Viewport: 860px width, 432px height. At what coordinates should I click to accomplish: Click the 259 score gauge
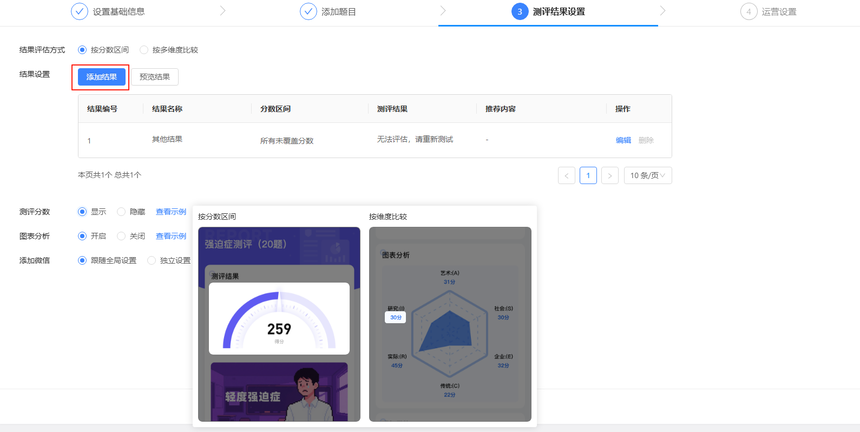(x=279, y=319)
